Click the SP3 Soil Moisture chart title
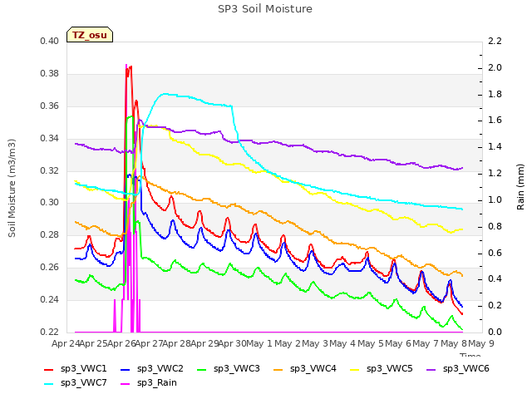The height and width of the screenshot is (399, 532). point(265,9)
